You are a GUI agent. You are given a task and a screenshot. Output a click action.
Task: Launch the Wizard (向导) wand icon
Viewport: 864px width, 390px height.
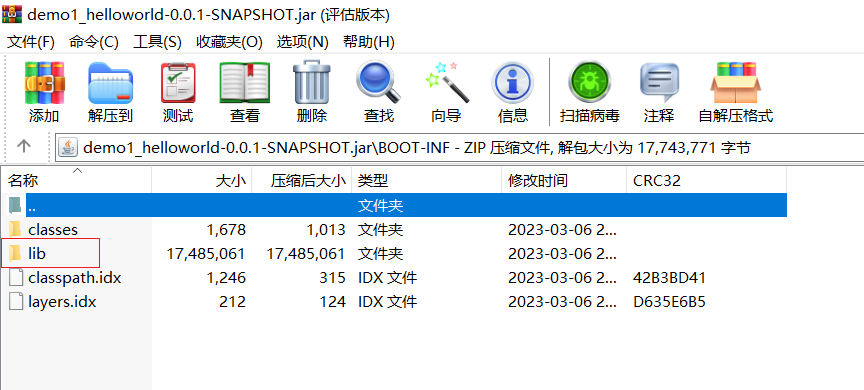(x=446, y=91)
